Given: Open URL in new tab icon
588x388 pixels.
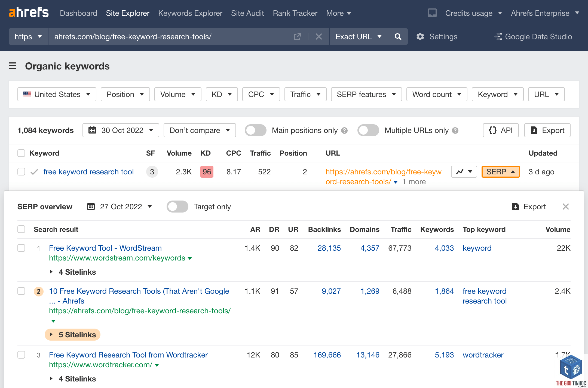Looking at the screenshot, I should [298, 37].
